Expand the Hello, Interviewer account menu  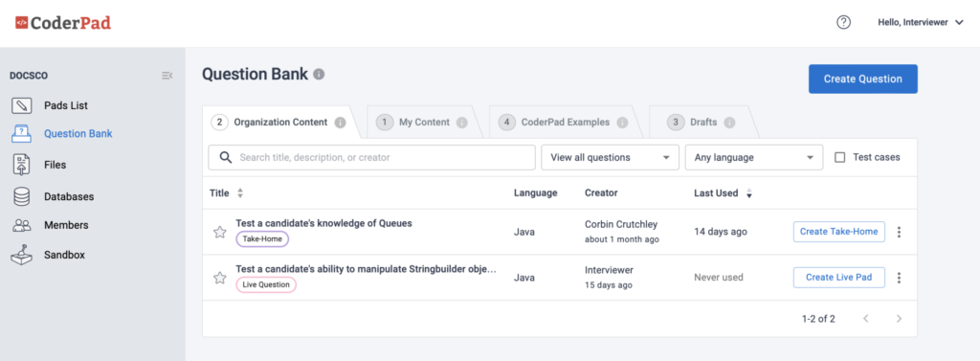pos(922,23)
